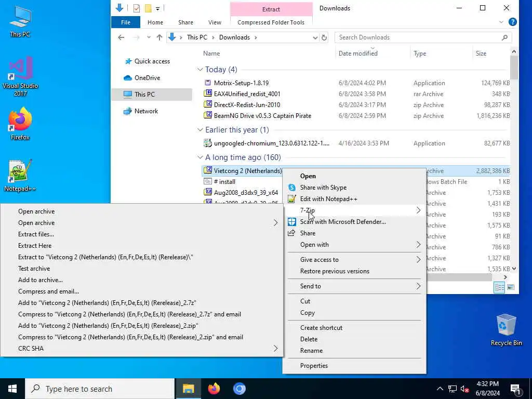Open the Share ribbon tab

185,22
